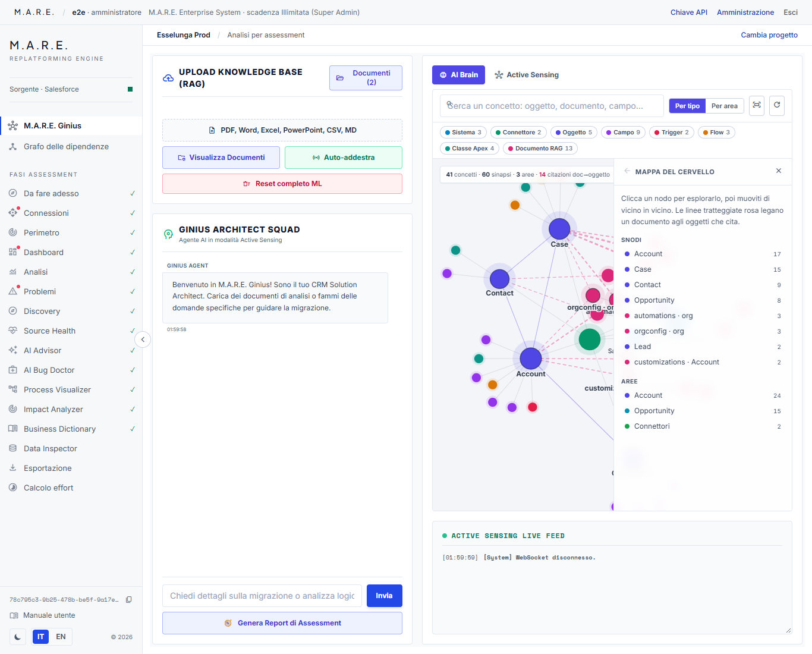Viewport: 812px width, 654px height.
Task: Switch to the AI Brain tab
Action: tap(459, 75)
